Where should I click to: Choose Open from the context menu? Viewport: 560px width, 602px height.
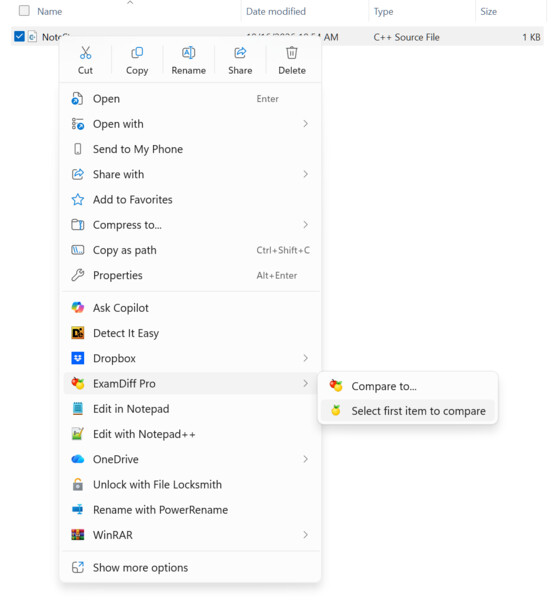tap(192, 99)
